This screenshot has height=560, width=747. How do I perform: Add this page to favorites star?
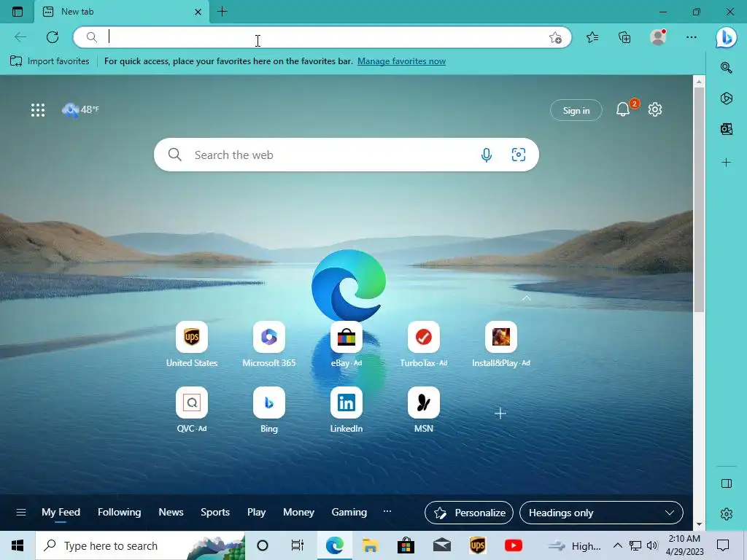click(555, 38)
